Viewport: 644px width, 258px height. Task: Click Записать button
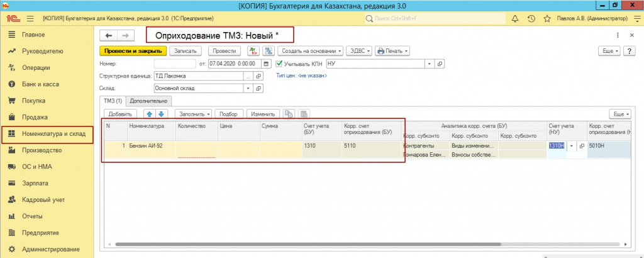186,51
